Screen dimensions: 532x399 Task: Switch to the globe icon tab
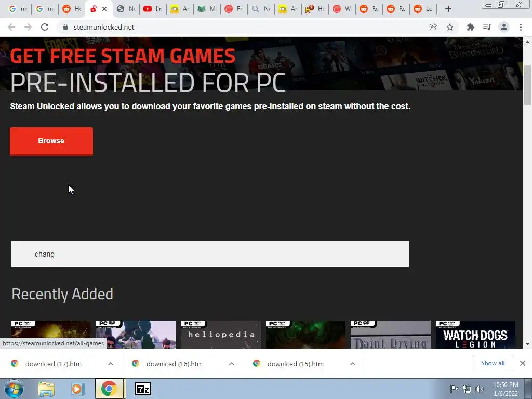point(126,9)
